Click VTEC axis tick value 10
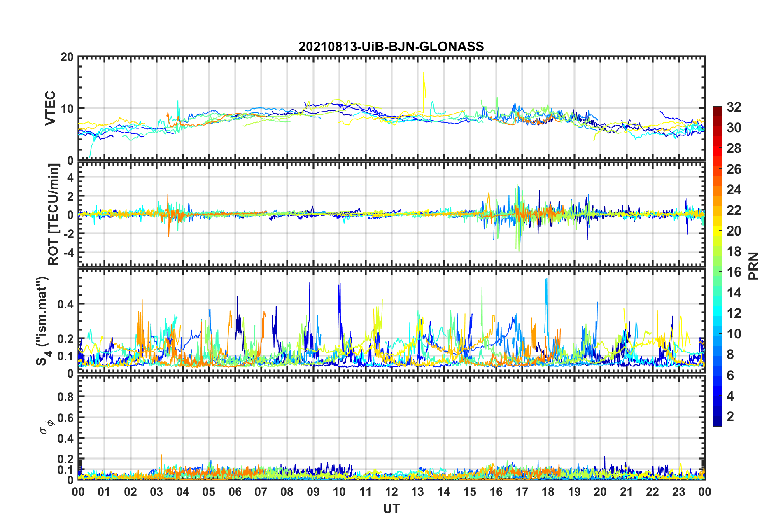Screen dimensions: 783x532 [x=67, y=109]
